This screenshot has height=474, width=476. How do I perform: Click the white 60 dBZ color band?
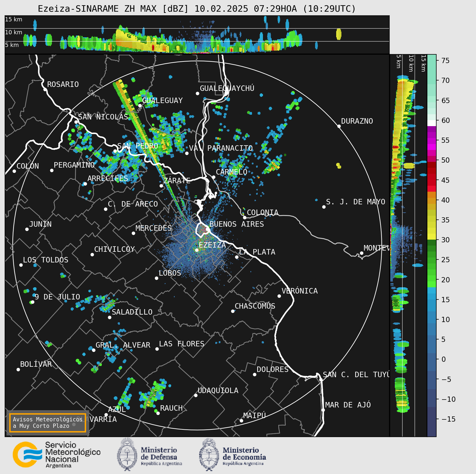[x=432, y=123]
